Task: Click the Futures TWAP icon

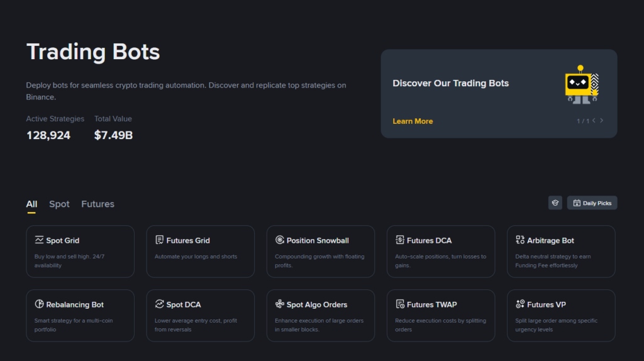Action: [x=399, y=304]
